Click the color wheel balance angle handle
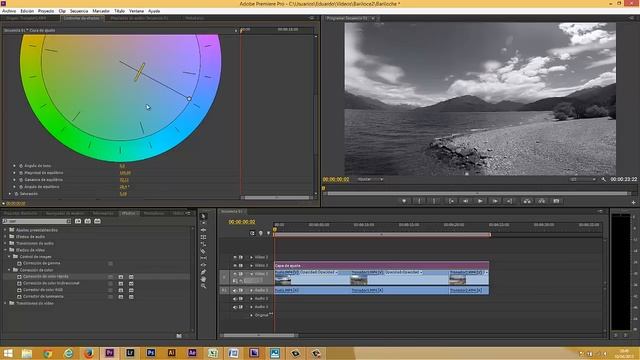Image resolution: width=640 pixels, height=360 pixels. 189,99
